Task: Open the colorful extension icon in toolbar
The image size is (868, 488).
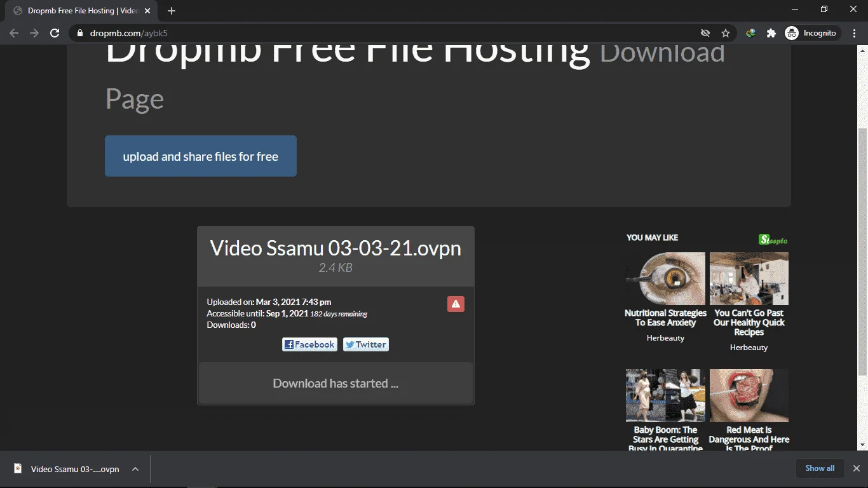Action: (751, 33)
